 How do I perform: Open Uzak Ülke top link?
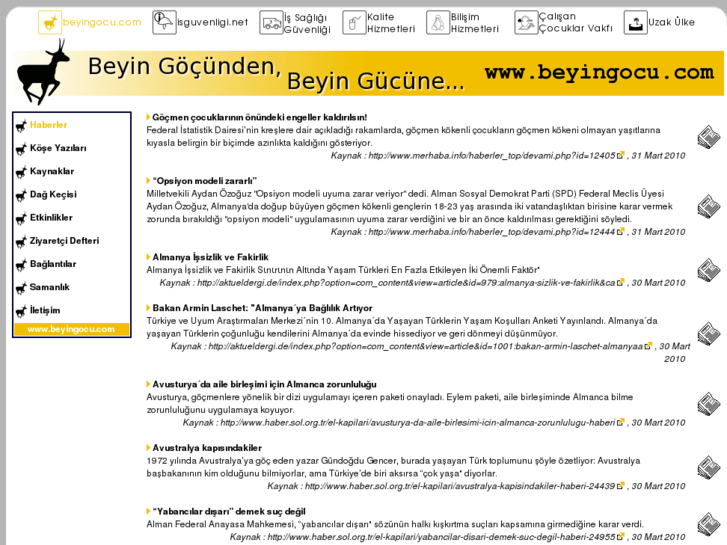click(x=671, y=22)
